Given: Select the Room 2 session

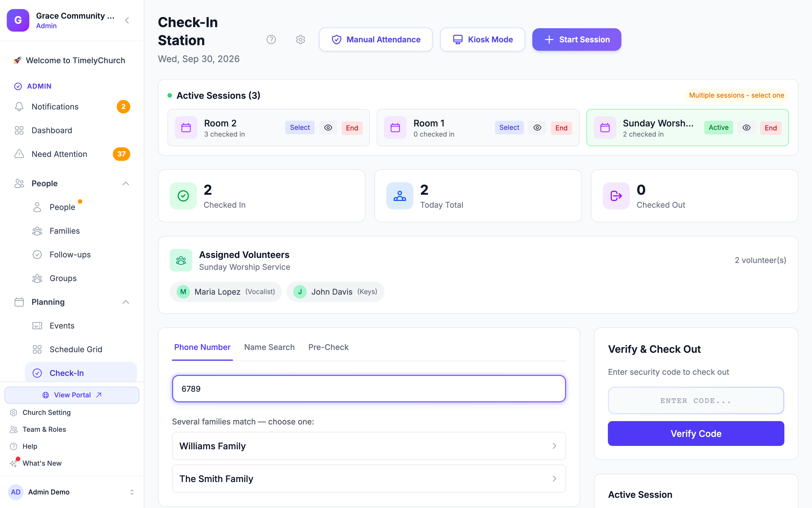Looking at the screenshot, I should click(300, 128).
